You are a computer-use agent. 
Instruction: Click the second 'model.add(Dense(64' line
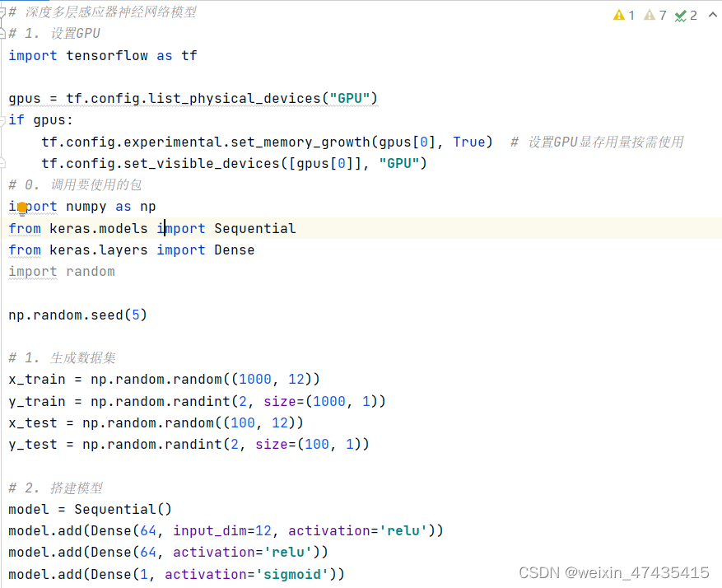pyautogui.click(x=168, y=552)
